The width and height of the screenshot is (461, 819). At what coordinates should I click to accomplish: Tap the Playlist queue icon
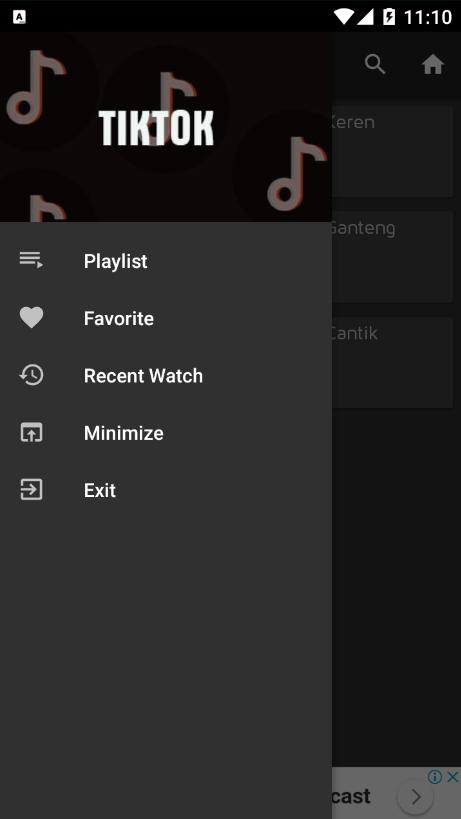pos(31,260)
